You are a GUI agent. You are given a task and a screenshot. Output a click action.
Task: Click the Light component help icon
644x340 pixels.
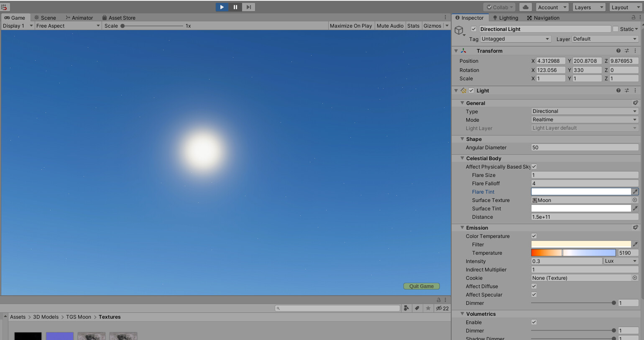pos(618,90)
